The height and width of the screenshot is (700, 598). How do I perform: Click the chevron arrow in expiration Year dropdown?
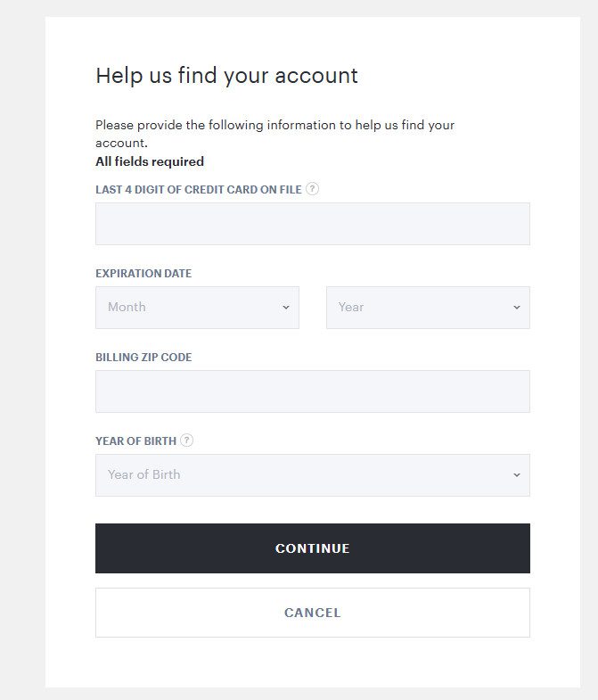click(516, 308)
